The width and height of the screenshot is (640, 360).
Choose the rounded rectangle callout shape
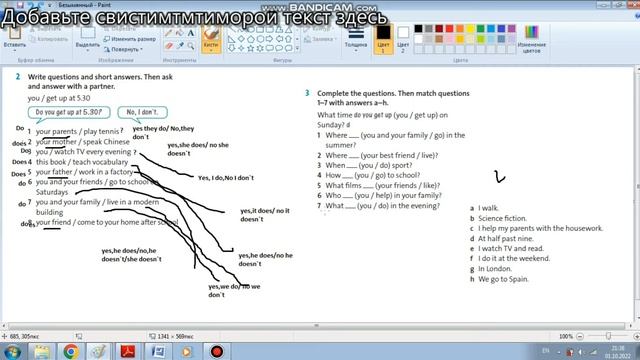point(269,48)
